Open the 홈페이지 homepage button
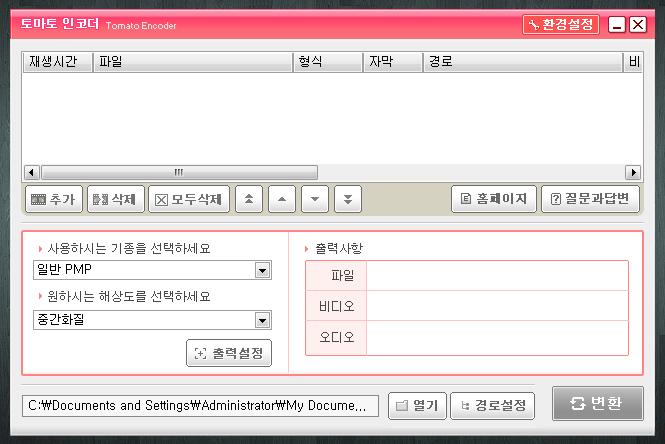The width and height of the screenshot is (665, 444). (x=494, y=199)
